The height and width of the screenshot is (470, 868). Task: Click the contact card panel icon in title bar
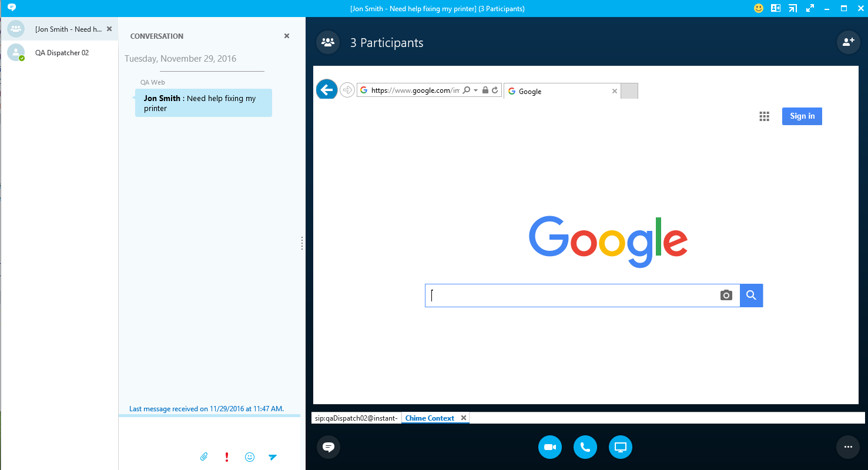pyautogui.click(x=775, y=8)
